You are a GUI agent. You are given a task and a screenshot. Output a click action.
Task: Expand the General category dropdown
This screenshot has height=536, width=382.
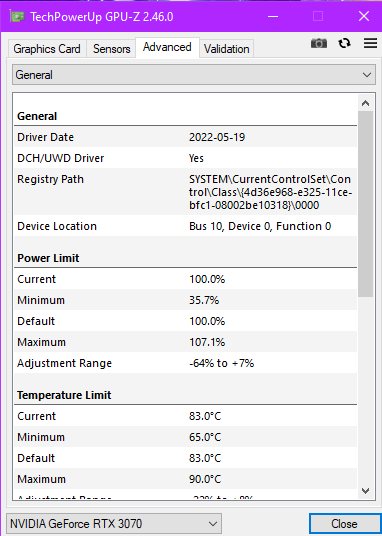click(x=194, y=75)
